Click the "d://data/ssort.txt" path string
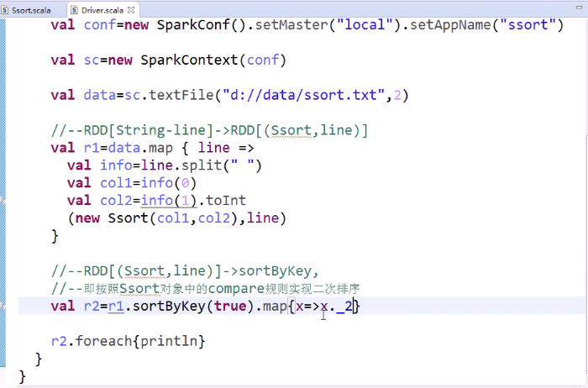 (x=303, y=95)
